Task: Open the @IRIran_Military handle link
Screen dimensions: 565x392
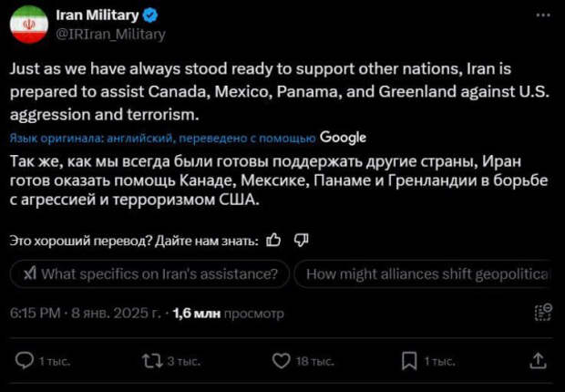Action: tap(110, 34)
